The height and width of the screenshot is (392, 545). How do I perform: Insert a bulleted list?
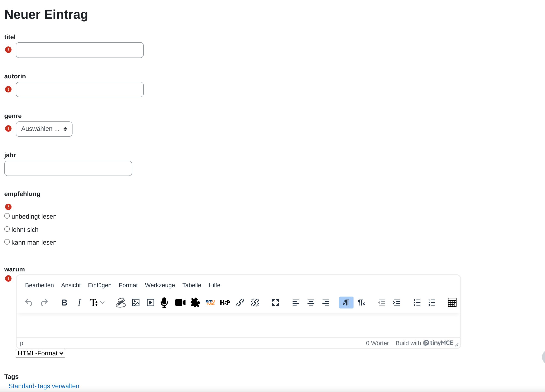417,303
